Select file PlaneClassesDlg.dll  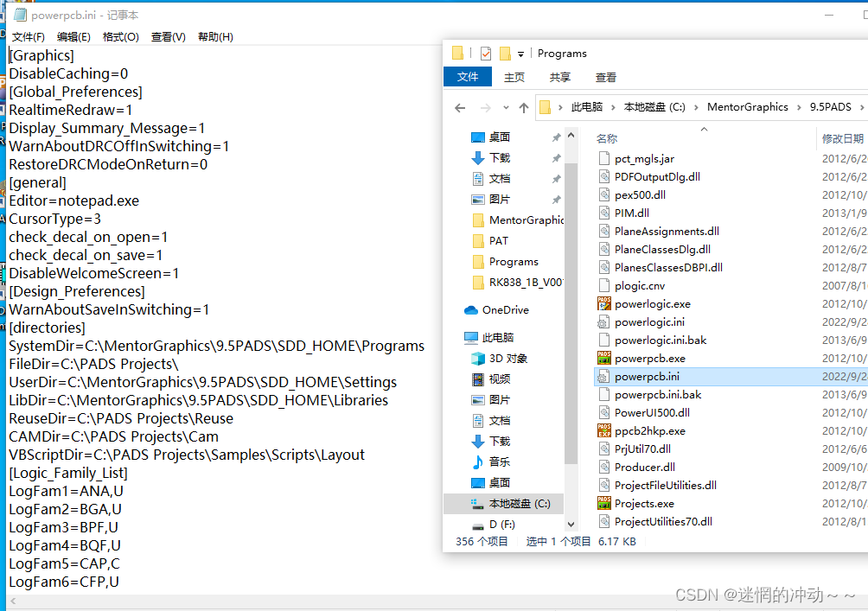662,250
